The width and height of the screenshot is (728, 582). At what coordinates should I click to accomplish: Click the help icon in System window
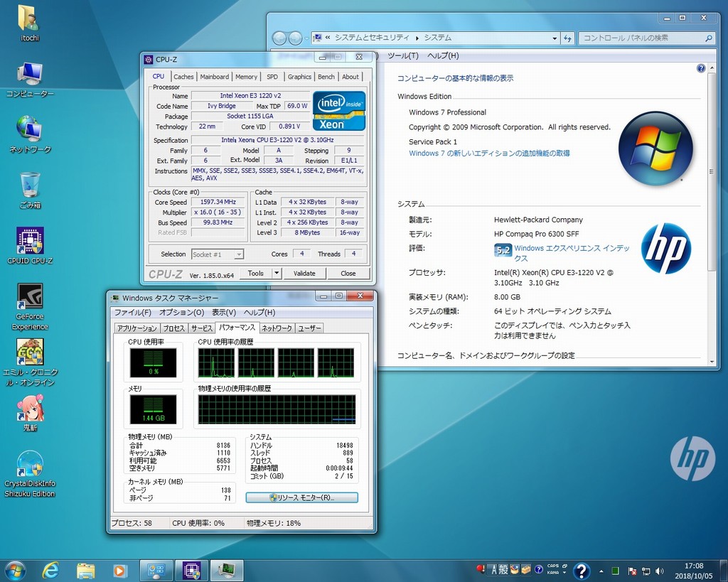(701, 68)
